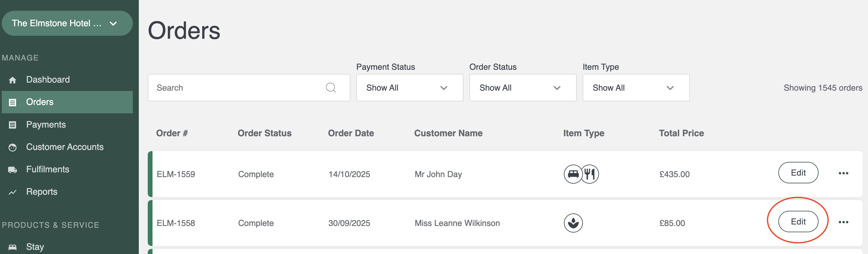
Task: Click the dining icon for order ELM-1559
Action: 590,174
